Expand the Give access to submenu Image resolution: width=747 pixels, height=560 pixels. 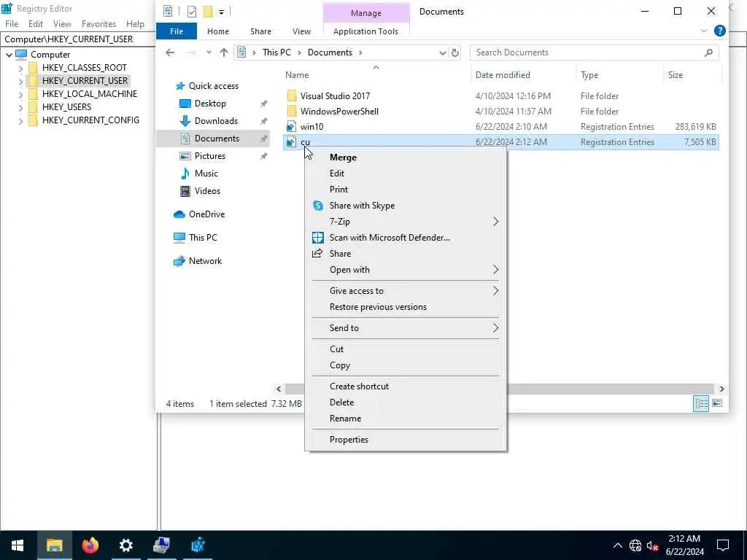pos(406,291)
